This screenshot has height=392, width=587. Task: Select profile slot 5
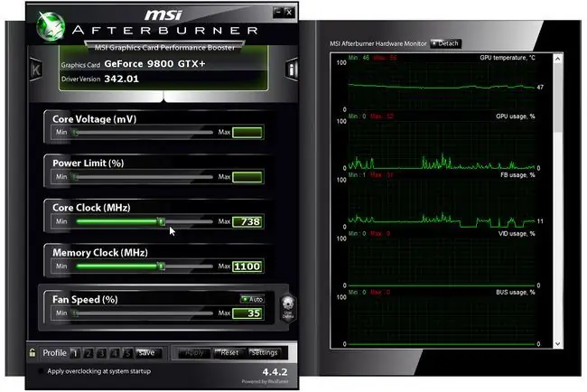tap(127, 353)
